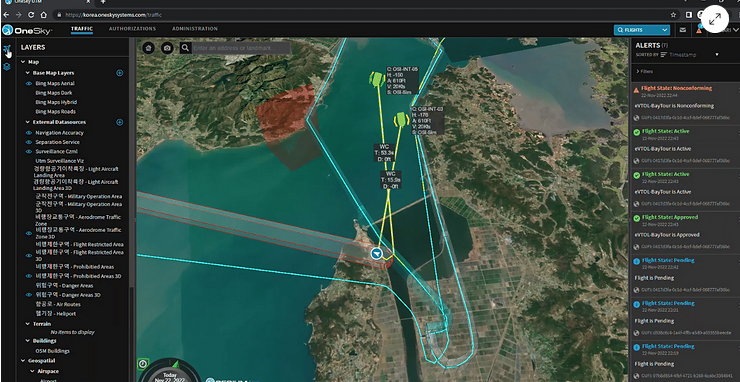Collapse the External Datasources section

click(x=28, y=122)
